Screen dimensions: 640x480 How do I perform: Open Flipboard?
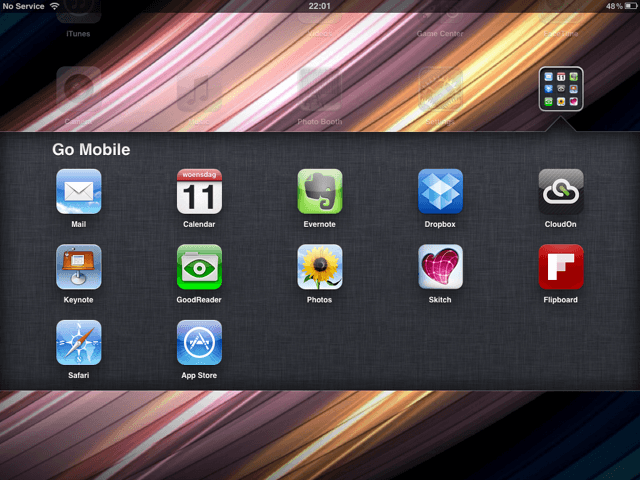click(561, 267)
